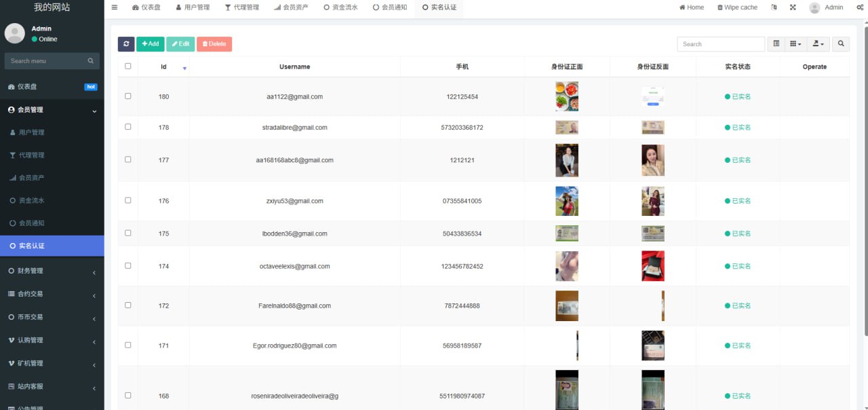Click the fullscreen icon in top bar
The image size is (868, 410).
click(793, 7)
